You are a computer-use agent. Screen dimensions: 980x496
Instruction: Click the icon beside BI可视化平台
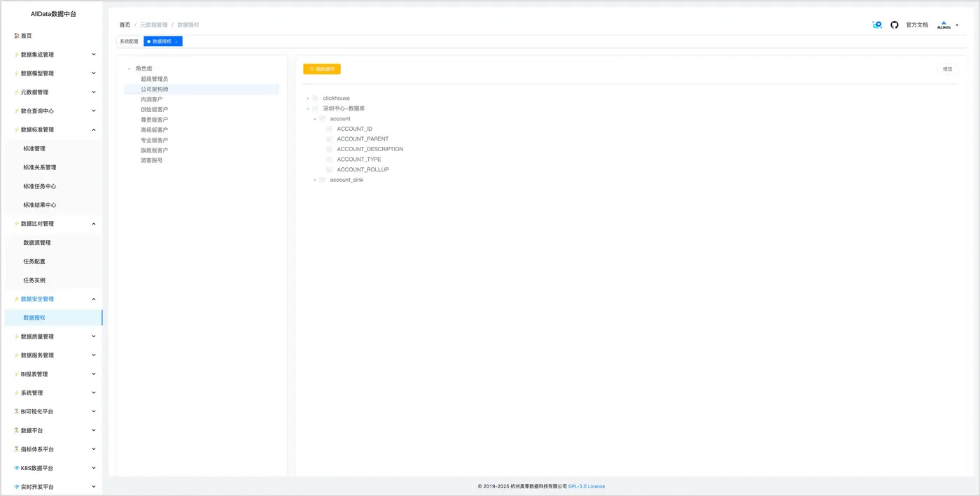pos(17,411)
